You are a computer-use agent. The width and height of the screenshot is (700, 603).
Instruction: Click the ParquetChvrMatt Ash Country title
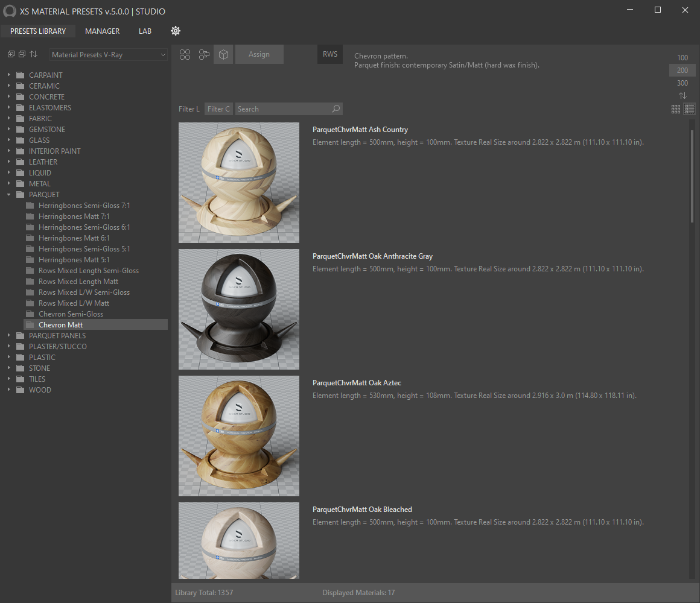[360, 129]
